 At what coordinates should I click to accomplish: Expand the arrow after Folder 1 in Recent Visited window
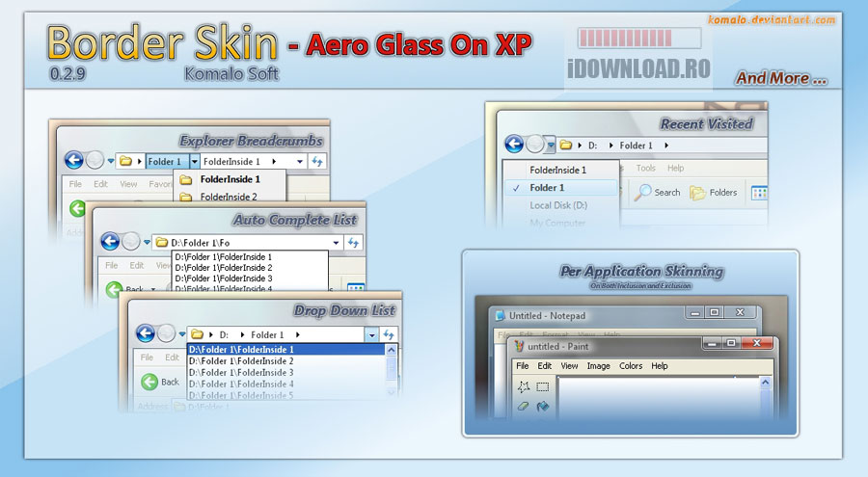pos(666,146)
